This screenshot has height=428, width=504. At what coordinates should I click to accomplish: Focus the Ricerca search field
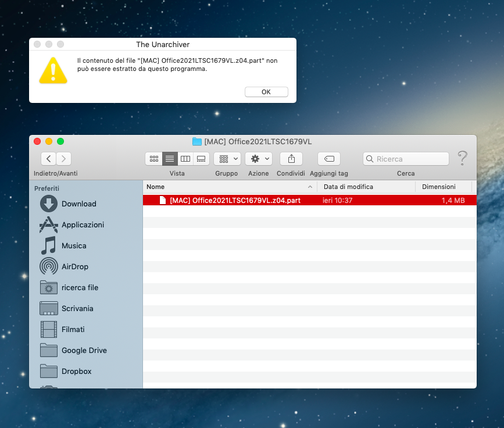point(406,159)
